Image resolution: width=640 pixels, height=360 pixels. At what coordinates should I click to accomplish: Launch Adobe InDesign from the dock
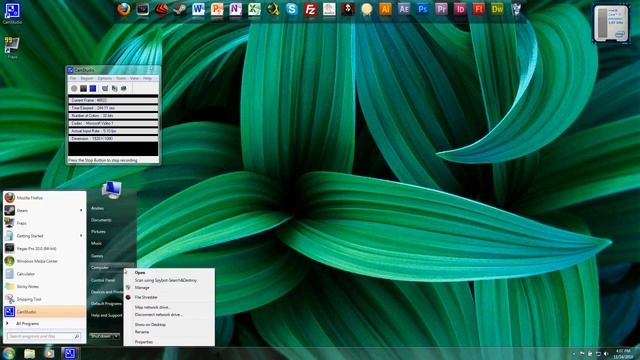[460, 9]
